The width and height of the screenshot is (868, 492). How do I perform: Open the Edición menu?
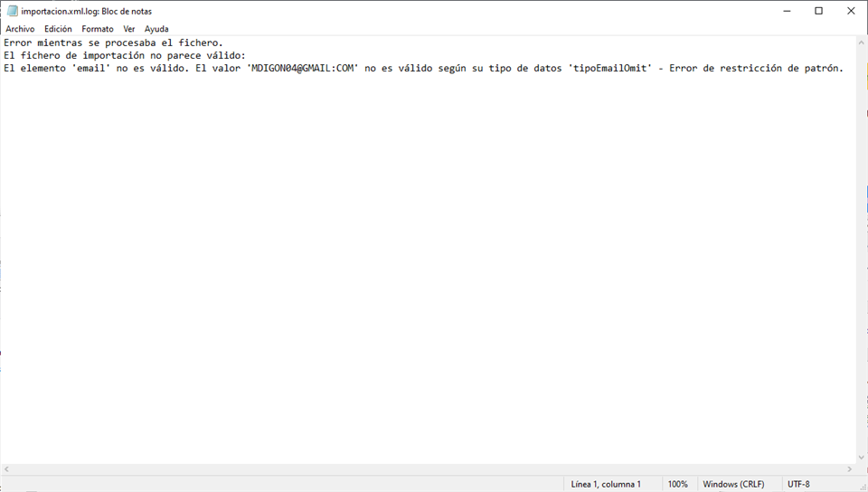(58, 29)
